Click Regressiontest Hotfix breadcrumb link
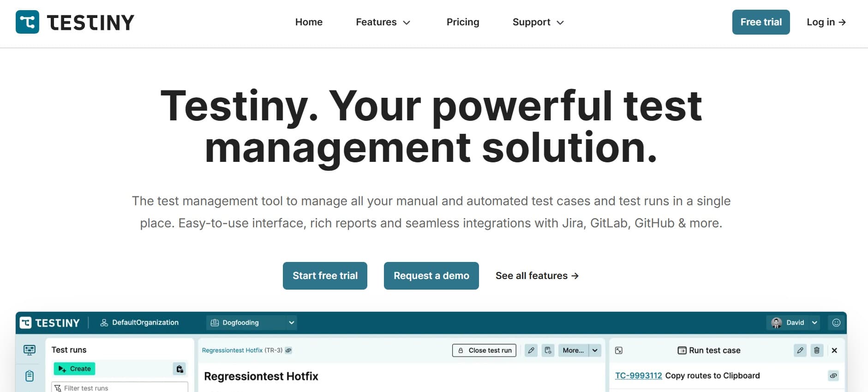This screenshot has height=392, width=868. click(232, 350)
